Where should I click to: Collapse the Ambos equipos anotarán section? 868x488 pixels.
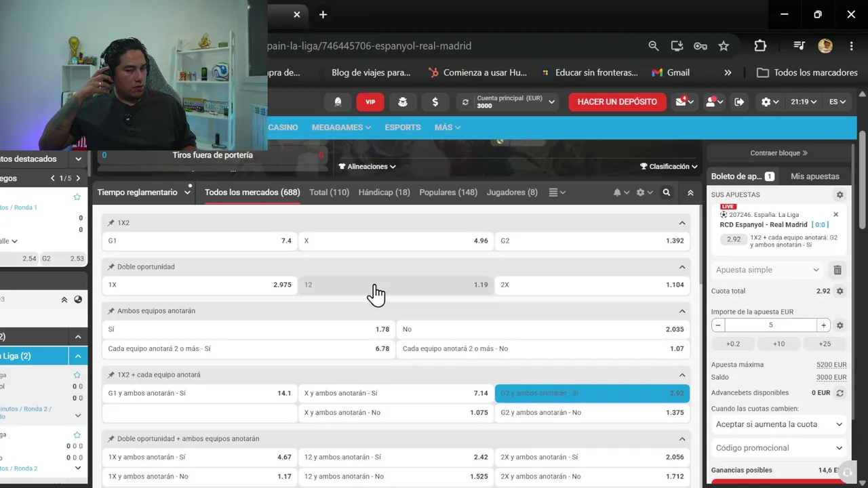(682, 311)
